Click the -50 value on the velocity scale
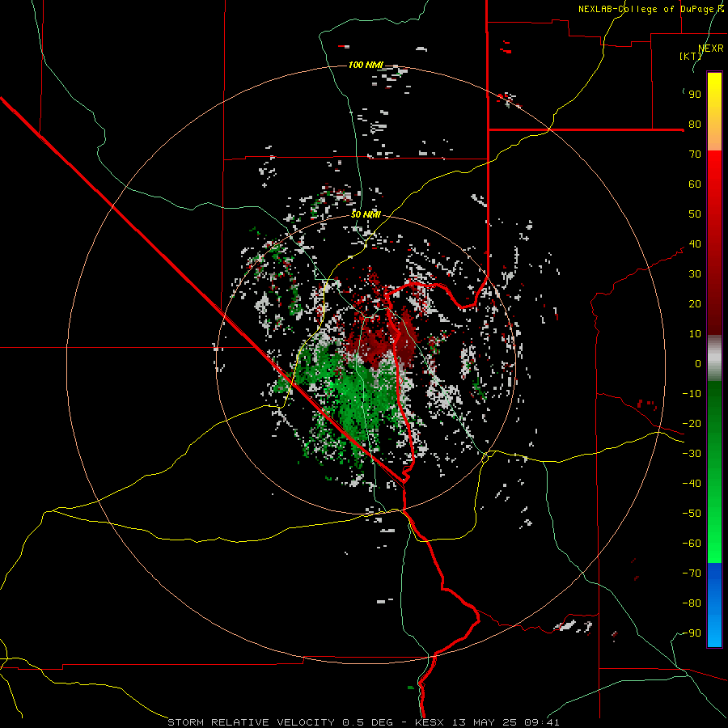The width and height of the screenshot is (728, 728). [x=692, y=514]
